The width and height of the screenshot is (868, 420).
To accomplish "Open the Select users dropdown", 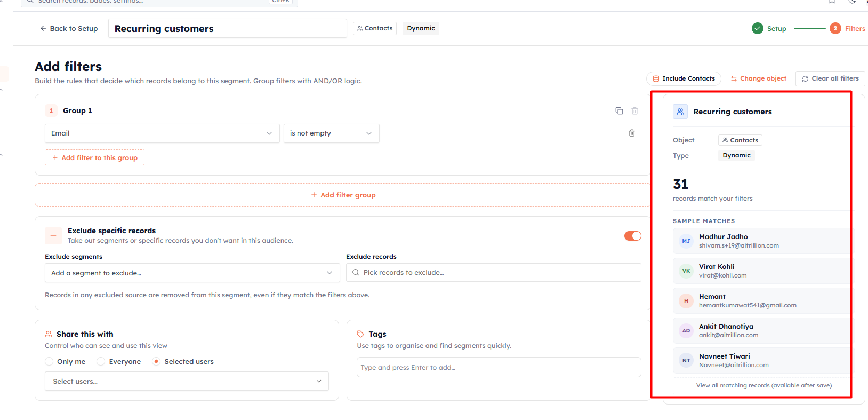I will pyautogui.click(x=187, y=381).
